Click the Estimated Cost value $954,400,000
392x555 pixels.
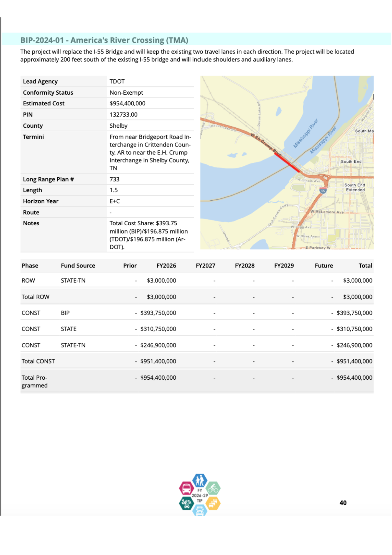128,103
